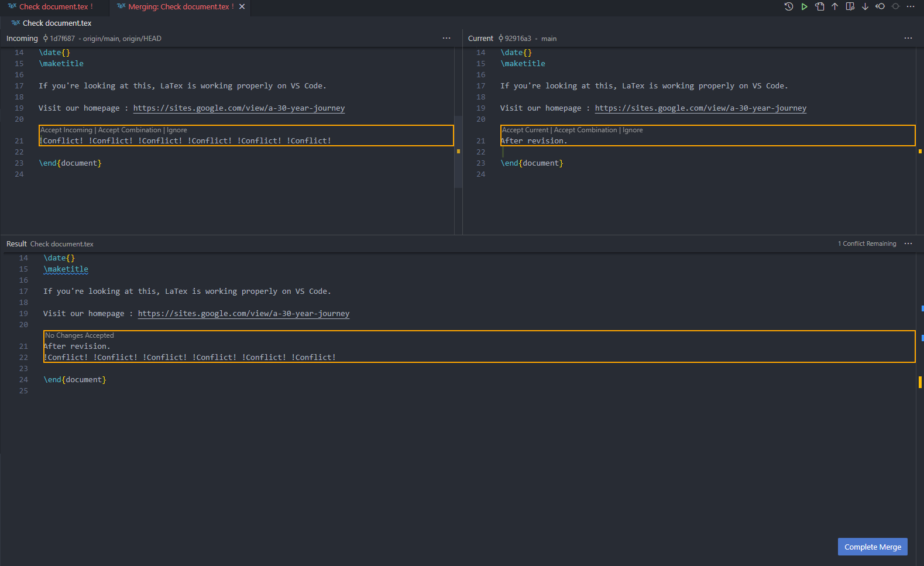This screenshot has height=566, width=924.
Task: Click Ignore in the Current pane
Action: click(633, 130)
